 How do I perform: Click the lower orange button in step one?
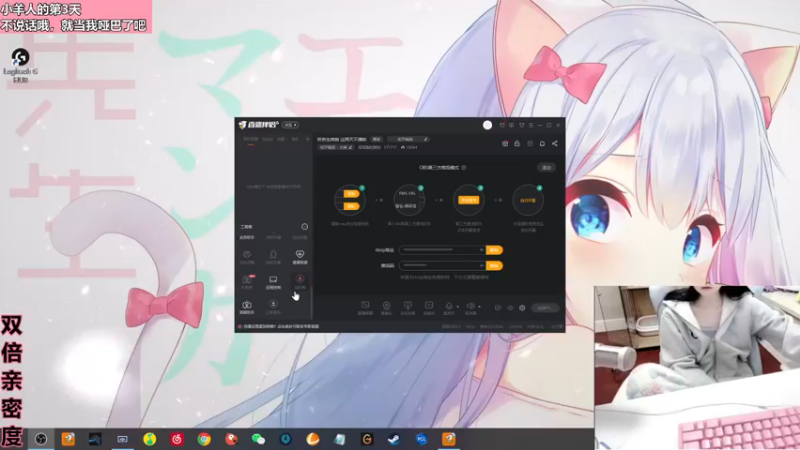[351, 206]
